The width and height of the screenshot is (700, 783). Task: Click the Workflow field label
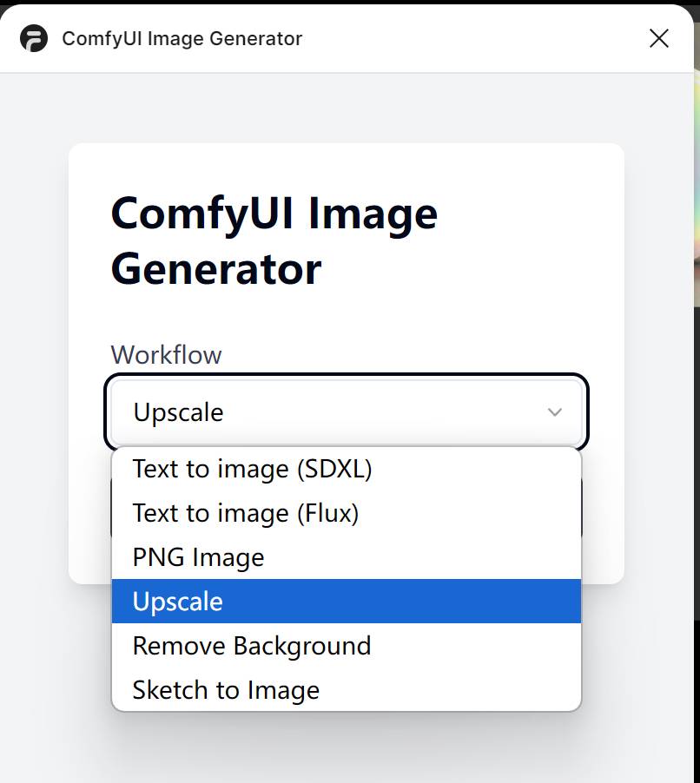click(166, 354)
